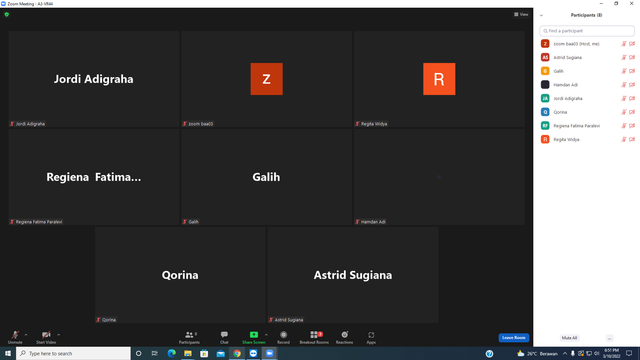The height and width of the screenshot is (360, 640).
Task: Click muted mic icon in Regiena Fatima Paralevi row
Action: [624, 126]
